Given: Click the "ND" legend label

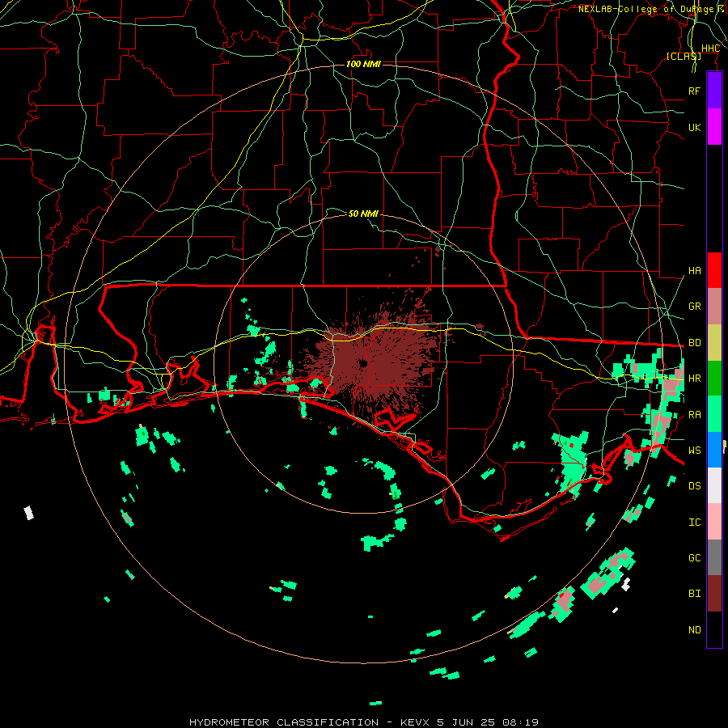Looking at the screenshot, I should tap(695, 630).
